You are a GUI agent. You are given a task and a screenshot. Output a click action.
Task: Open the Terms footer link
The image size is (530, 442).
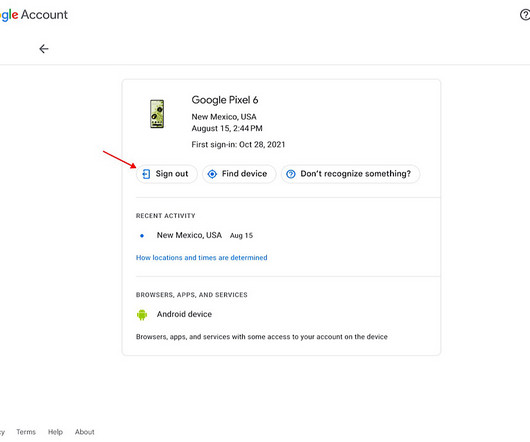pyautogui.click(x=26, y=432)
